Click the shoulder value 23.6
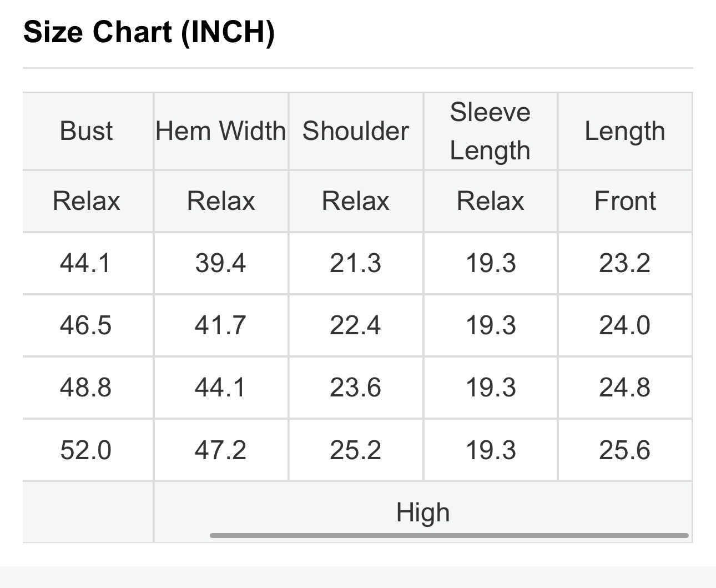The image size is (716, 588). coord(355,387)
